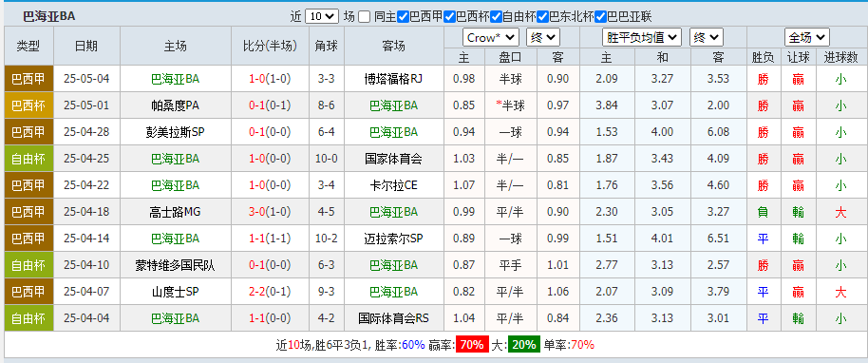Uncheck the 巴巴亚联 league filter
Screen dimensions: 868x363
(x=600, y=16)
